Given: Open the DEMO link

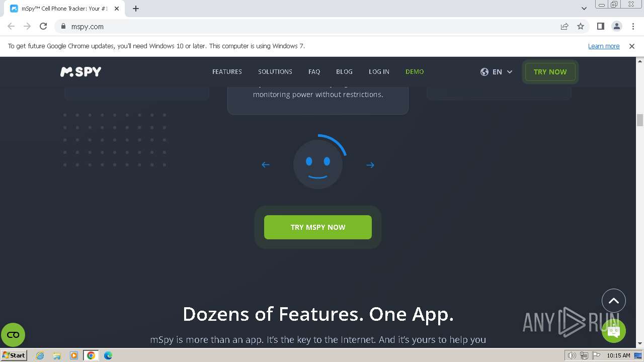Looking at the screenshot, I should pos(415,72).
